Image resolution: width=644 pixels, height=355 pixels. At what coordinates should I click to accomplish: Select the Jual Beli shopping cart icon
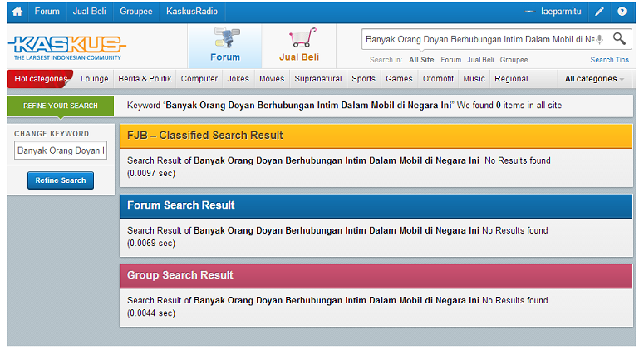point(302,37)
